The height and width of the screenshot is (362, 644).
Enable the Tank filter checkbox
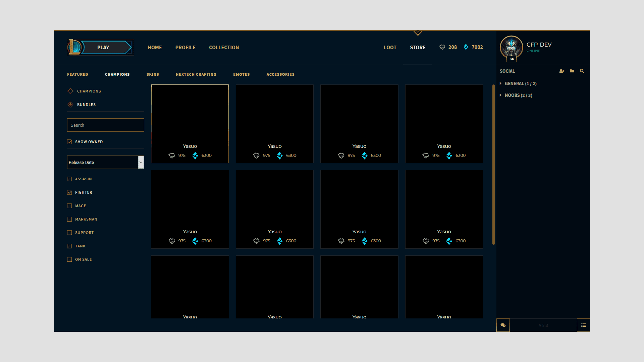(x=69, y=246)
